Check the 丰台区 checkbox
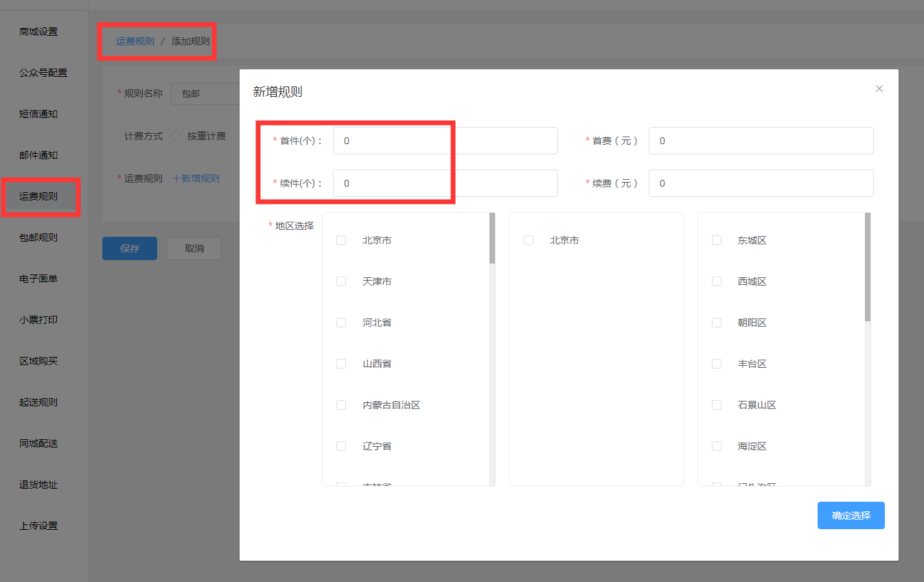 click(717, 364)
